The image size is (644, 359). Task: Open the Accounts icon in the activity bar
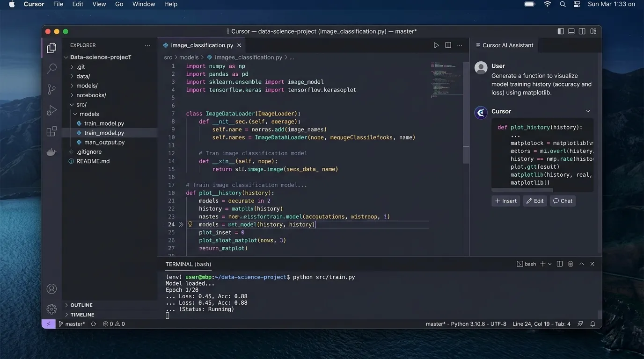click(x=52, y=289)
